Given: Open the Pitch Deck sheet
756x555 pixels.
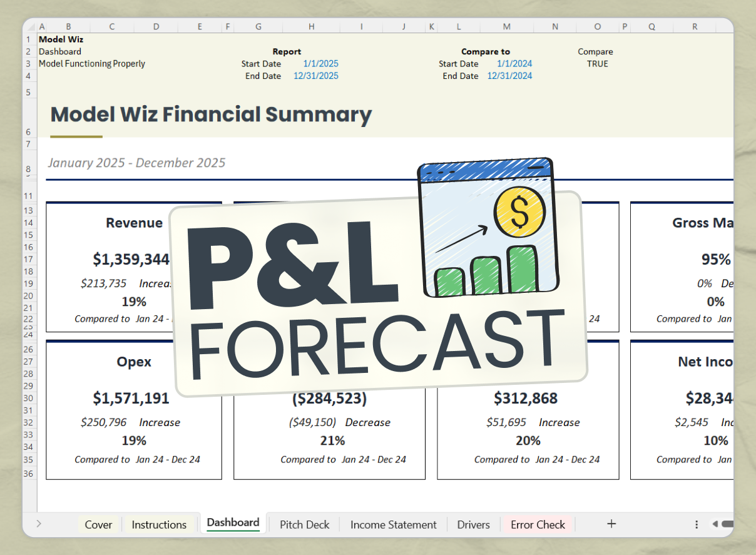Looking at the screenshot, I should (305, 524).
